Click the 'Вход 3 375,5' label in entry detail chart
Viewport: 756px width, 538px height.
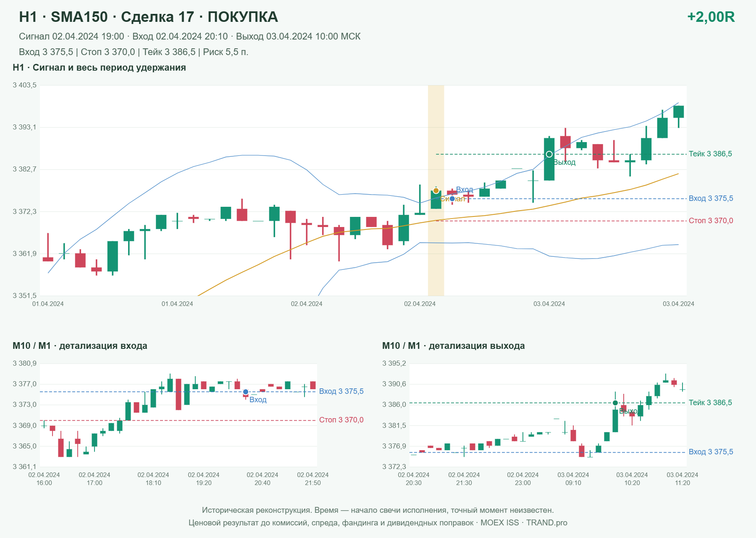click(341, 391)
